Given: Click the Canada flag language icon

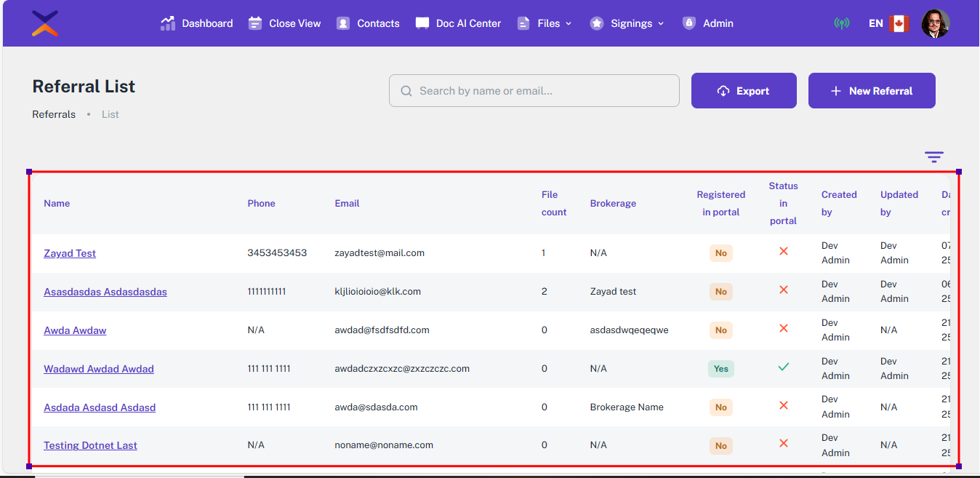Looking at the screenshot, I should tap(899, 23).
